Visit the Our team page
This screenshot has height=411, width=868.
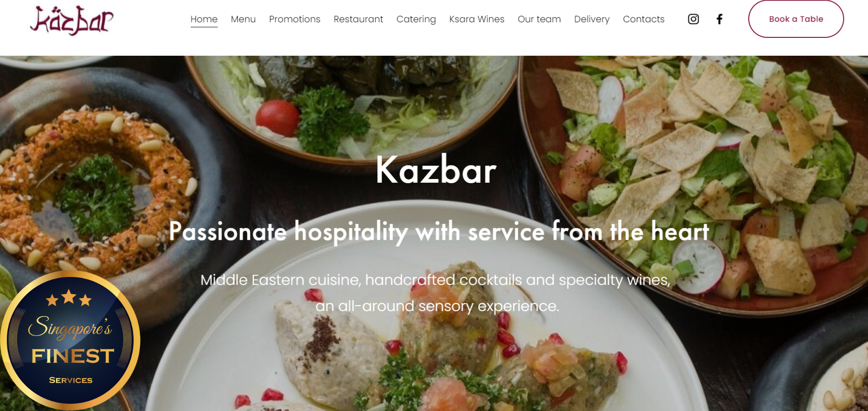tap(539, 19)
